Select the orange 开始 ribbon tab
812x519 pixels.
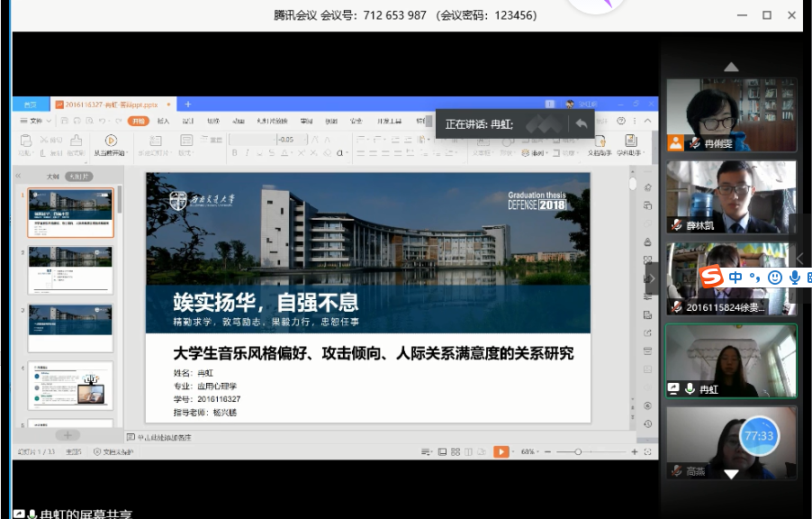coord(138,121)
